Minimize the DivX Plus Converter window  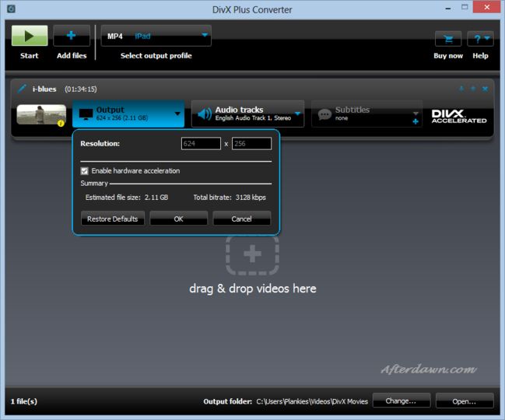coord(448,8)
